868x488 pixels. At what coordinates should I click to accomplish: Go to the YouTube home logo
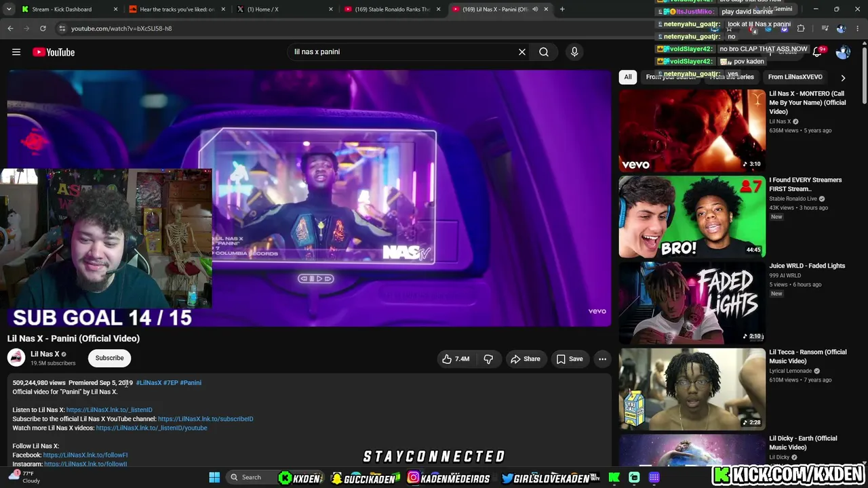54,52
